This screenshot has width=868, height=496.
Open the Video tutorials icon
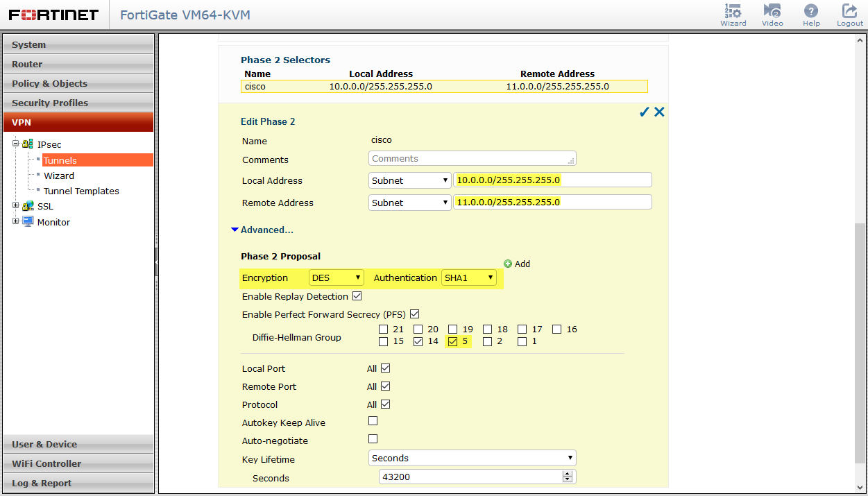tap(772, 15)
